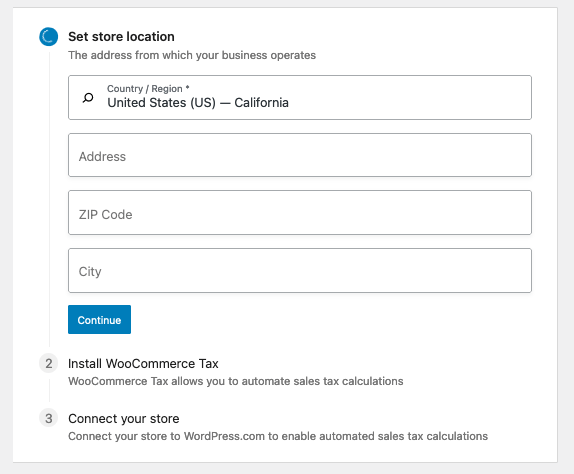
Task: Open the Connect your store step
Action: click(x=124, y=419)
